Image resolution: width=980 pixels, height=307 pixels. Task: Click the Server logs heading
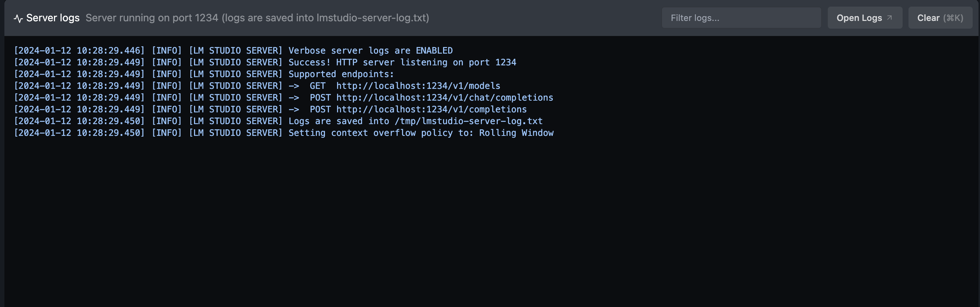point(53,18)
